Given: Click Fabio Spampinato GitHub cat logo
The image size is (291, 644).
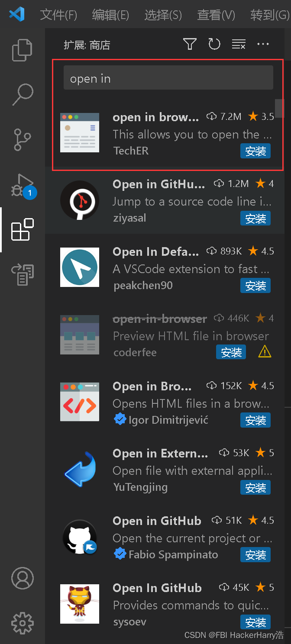Looking at the screenshot, I should pyautogui.click(x=80, y=537).
